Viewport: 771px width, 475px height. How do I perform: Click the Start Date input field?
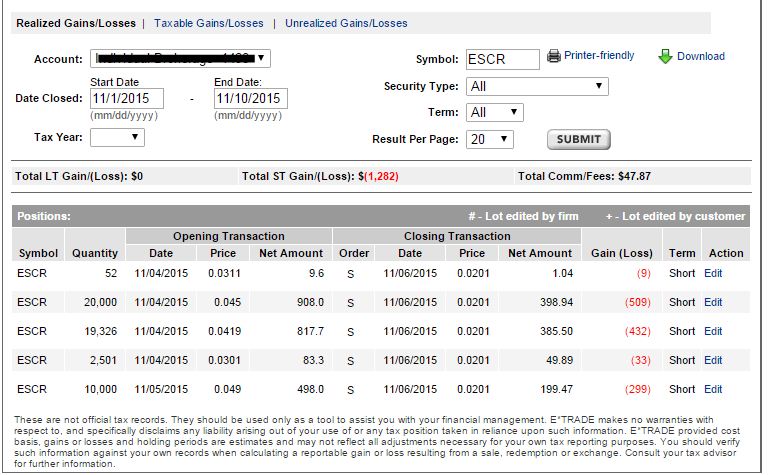coord(127,98)
